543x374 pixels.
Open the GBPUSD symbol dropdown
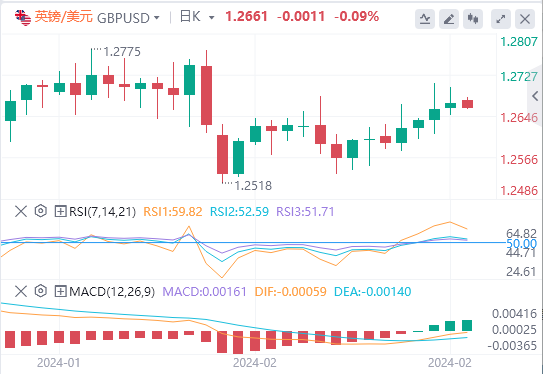click(128, 18)
